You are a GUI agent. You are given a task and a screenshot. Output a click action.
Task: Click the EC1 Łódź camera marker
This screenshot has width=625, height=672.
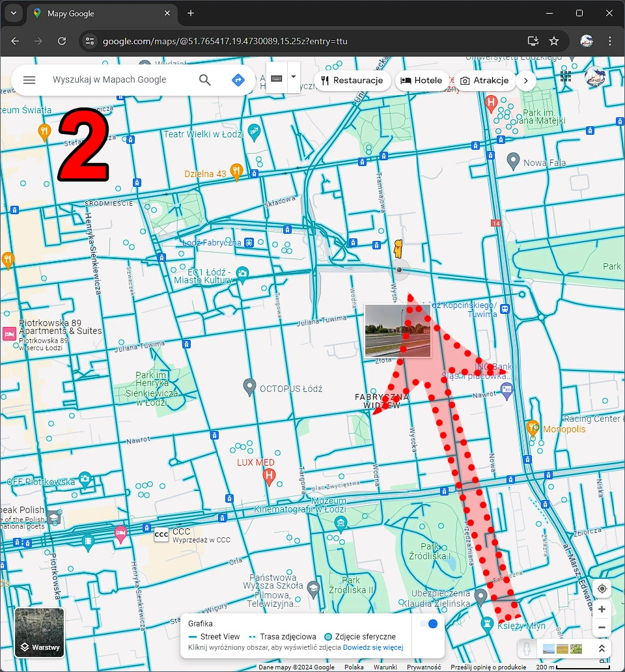242,275
